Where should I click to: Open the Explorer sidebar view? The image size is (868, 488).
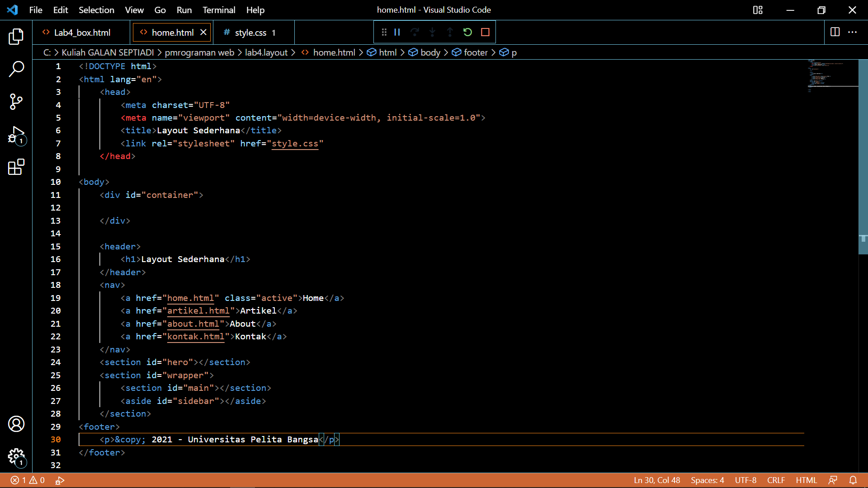click(x=16, y=37)
